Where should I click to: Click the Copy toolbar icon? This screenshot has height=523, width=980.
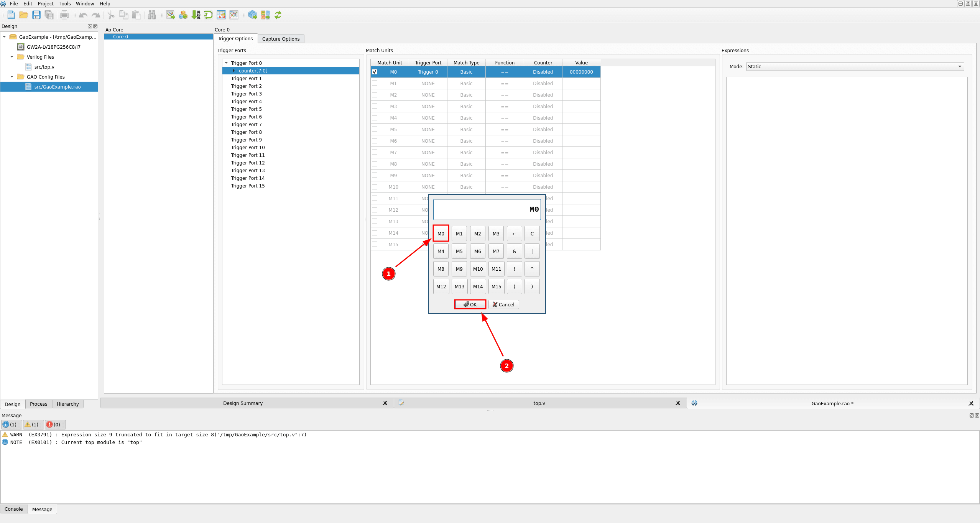[x=123, y=15]
